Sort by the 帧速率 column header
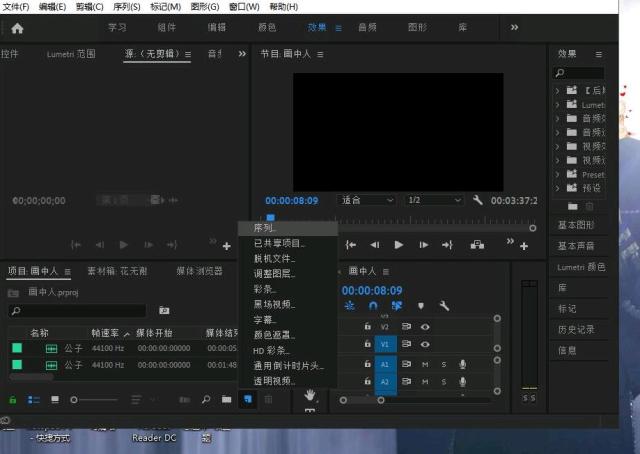Image resolution: width=640 pixels, height=454 pixels. [x=105, y=333]
